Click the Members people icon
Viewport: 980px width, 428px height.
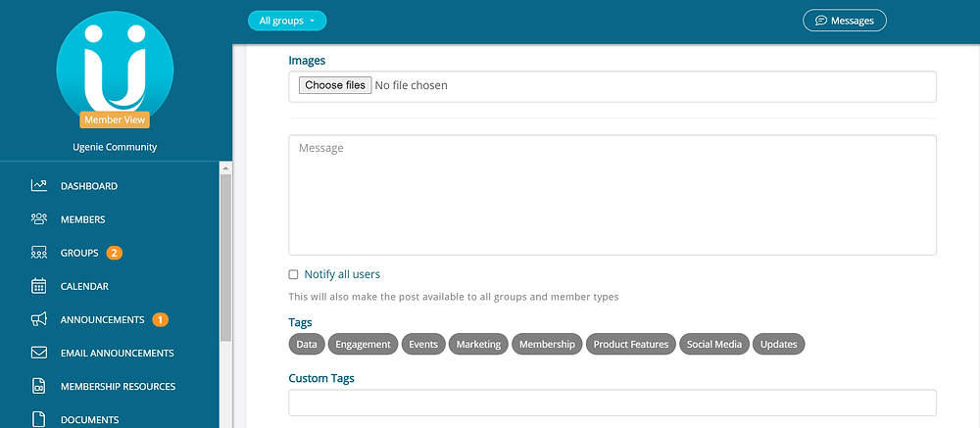(x=39, y=219)
